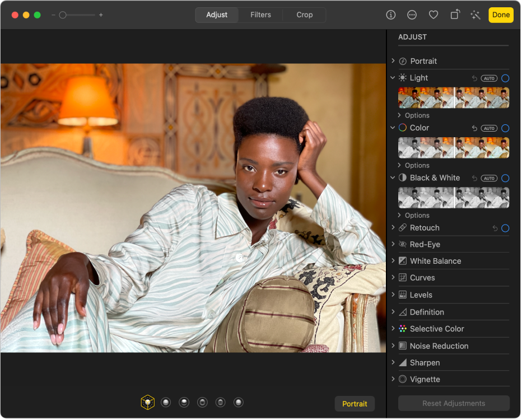The image size is (522, 420).
Task: Rotate the image using the rotate icon
Action: coord(455,15)
